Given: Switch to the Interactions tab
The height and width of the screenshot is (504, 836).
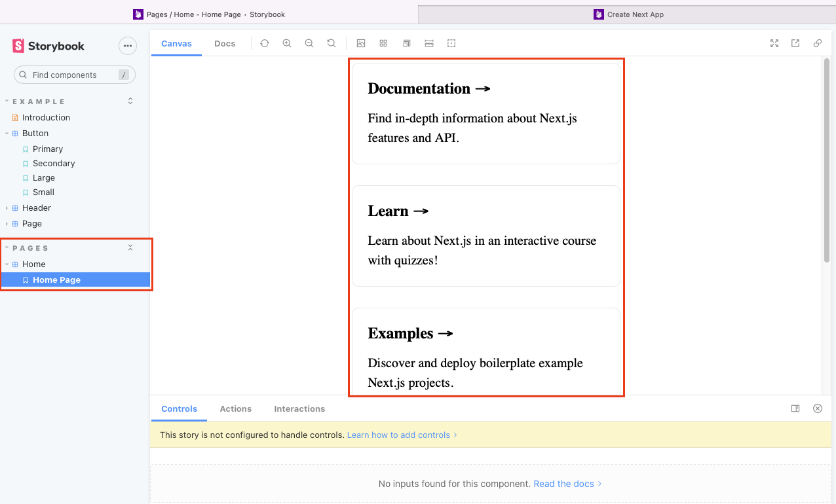Looking at the screenshot, I should [x=299, y=408].
